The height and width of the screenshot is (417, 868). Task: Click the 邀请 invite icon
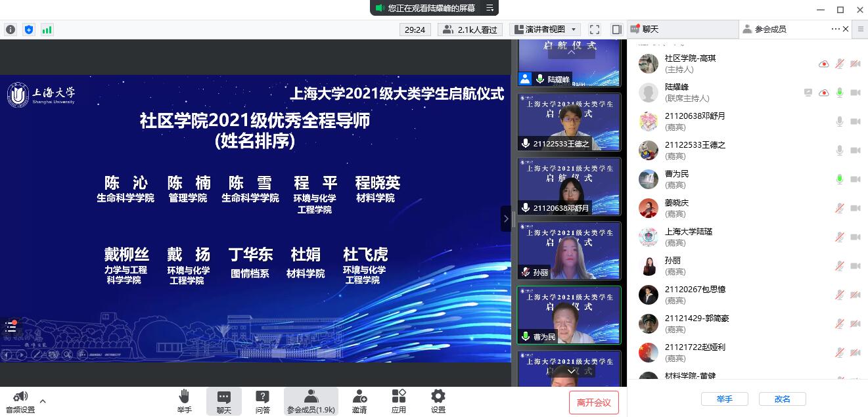click(x=359, y=401)
